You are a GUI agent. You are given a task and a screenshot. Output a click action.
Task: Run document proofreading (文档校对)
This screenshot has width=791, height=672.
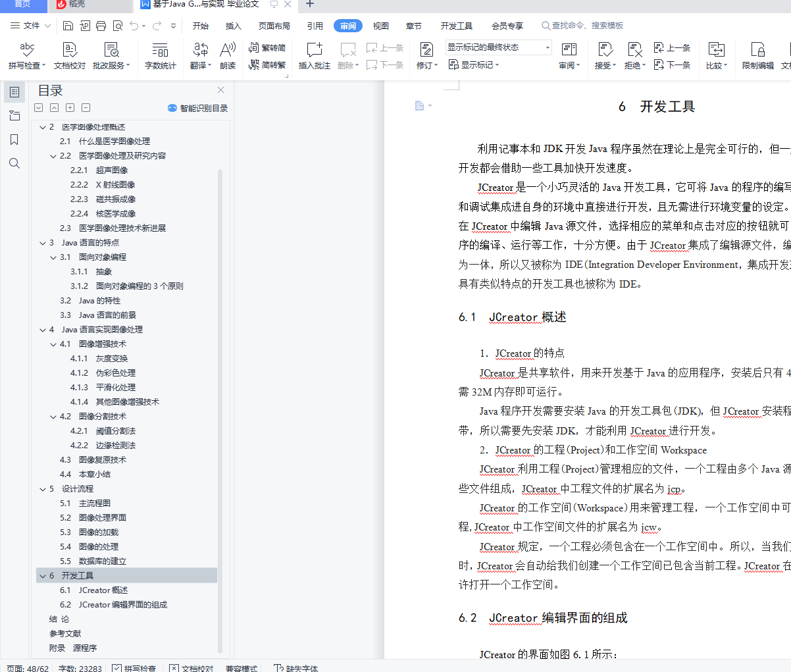70,56
